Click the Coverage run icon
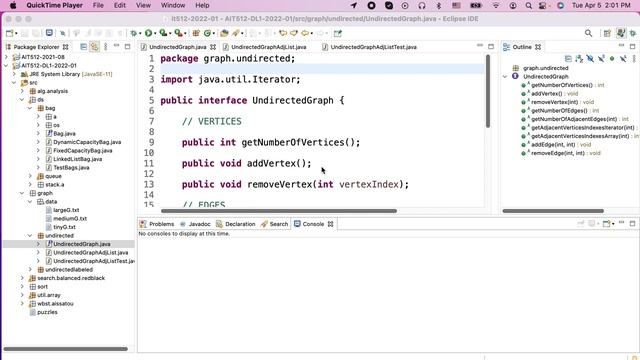Viewport: 640px width, 360px height. click(x=163, y=33)
